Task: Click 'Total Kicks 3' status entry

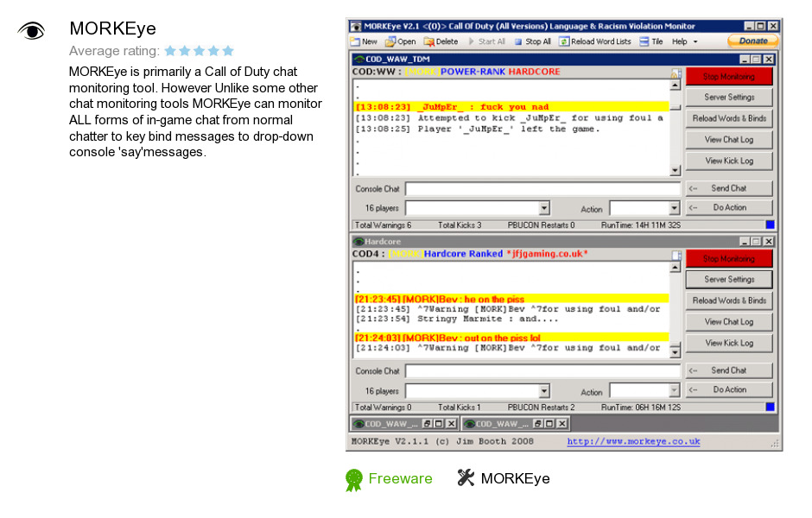Action: click(x=460, y=225)
